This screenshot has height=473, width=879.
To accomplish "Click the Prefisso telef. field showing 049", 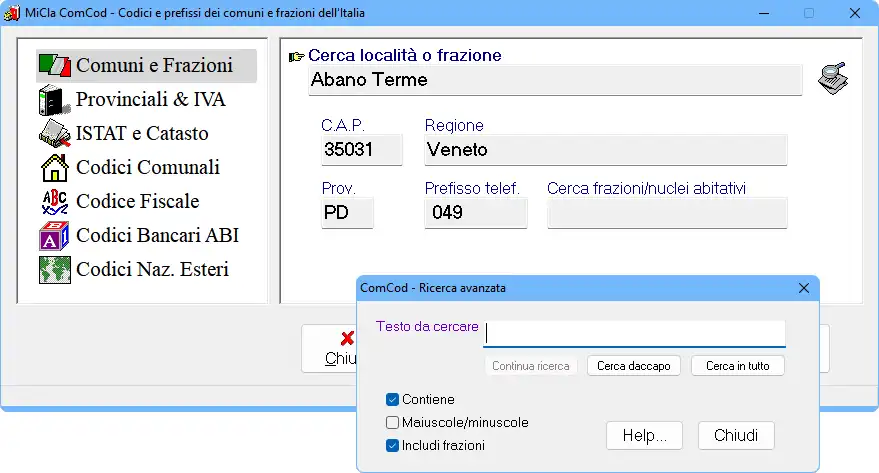I will (x=475, y=213).
